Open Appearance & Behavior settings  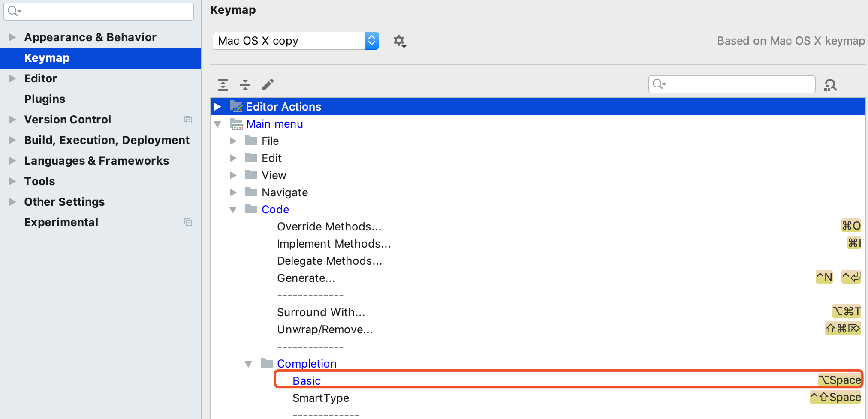click(90, 37)
